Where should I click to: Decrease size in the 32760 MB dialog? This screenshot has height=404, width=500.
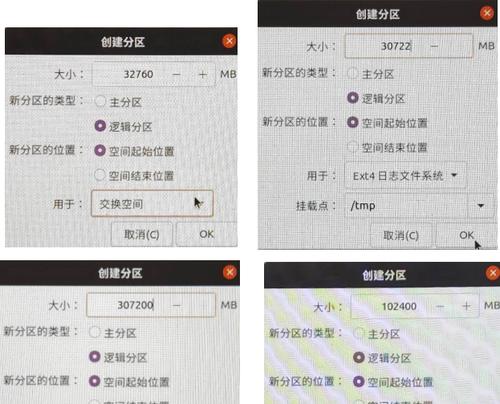tap(177, 74)
